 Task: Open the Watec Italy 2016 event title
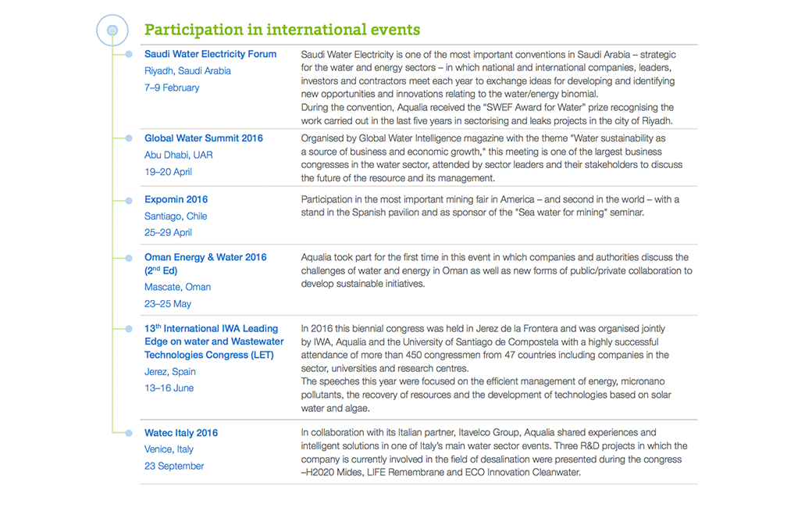pos(180,433)
